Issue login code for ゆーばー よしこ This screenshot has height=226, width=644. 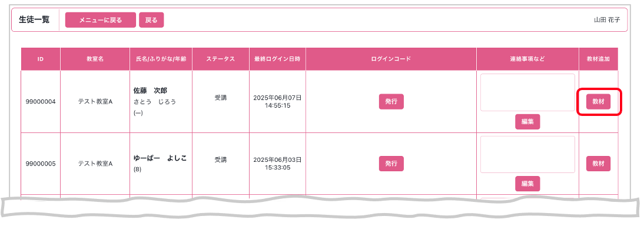[x=391, y=164]
